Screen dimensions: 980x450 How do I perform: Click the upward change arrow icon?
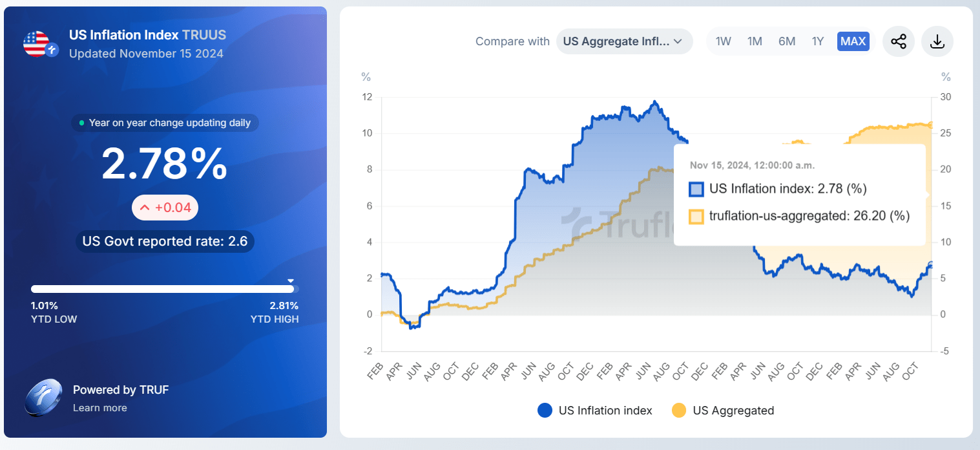tap(145, 208)
